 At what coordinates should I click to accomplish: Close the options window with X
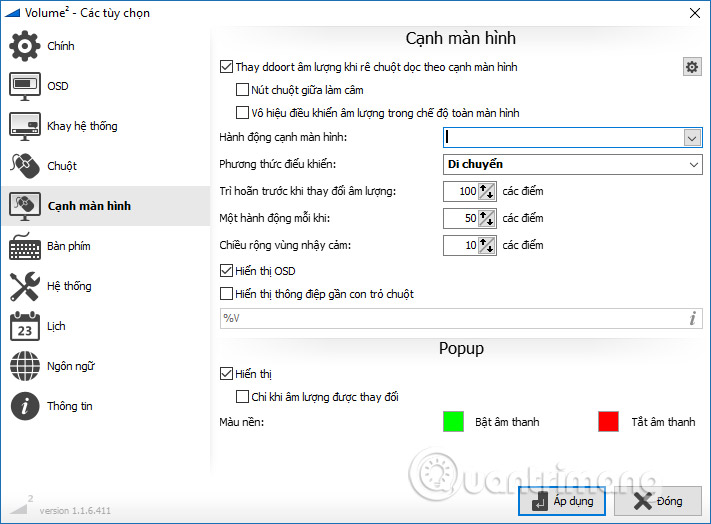pyautogui.click(x=695, y=13)
